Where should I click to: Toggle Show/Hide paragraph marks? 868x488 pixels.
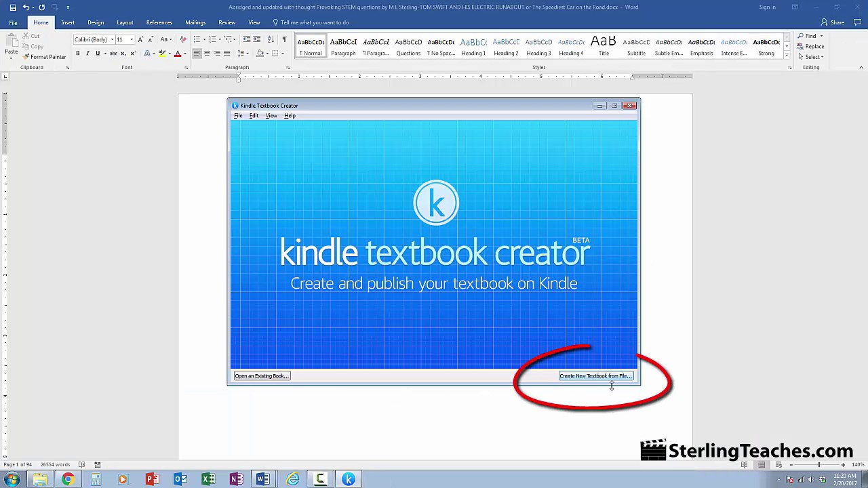coord(284,39)
